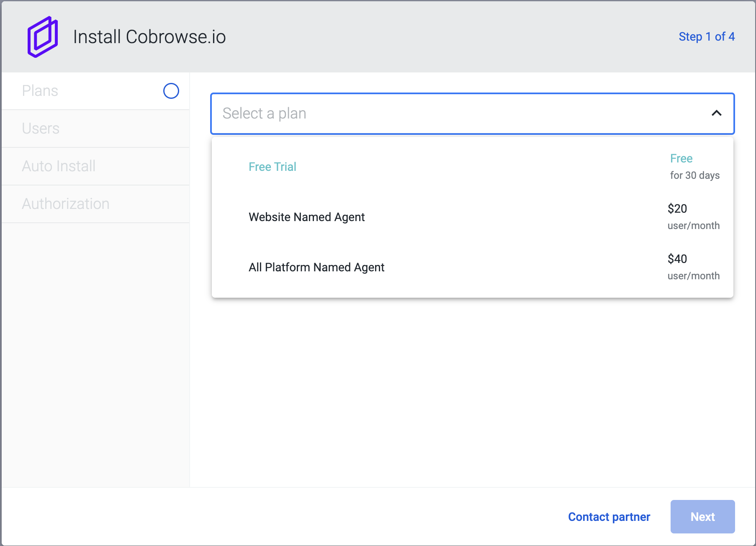The height and width of the screenshot is (546, 756).
Task: Click the 'Install Cobrowse.io' header title
Action: click(149, 37)
